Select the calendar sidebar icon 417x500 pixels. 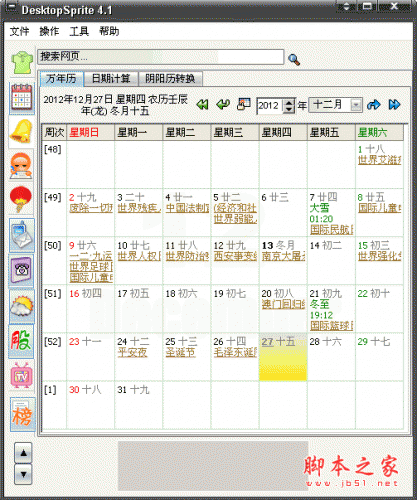point(22,98)
